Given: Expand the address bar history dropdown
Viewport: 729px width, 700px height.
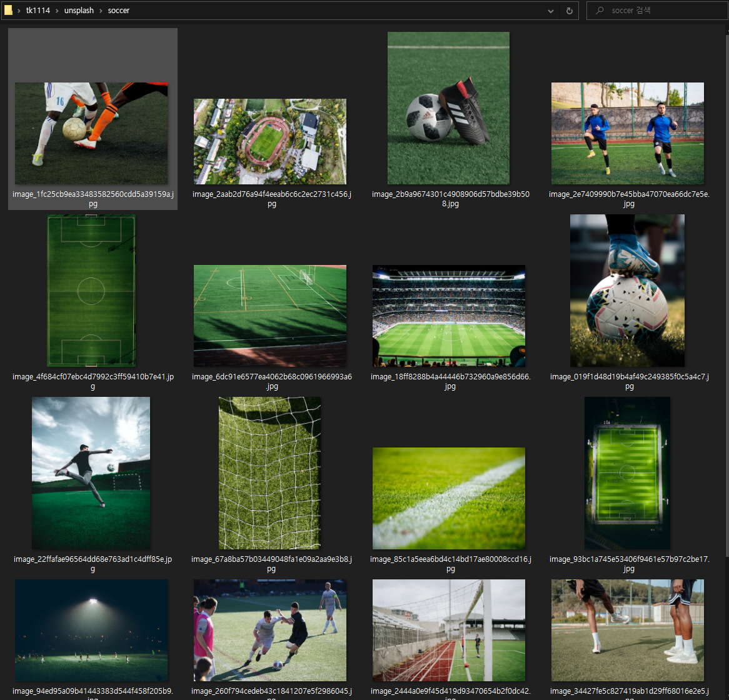Looking at the screenshot, I should (x=550, y=11).
